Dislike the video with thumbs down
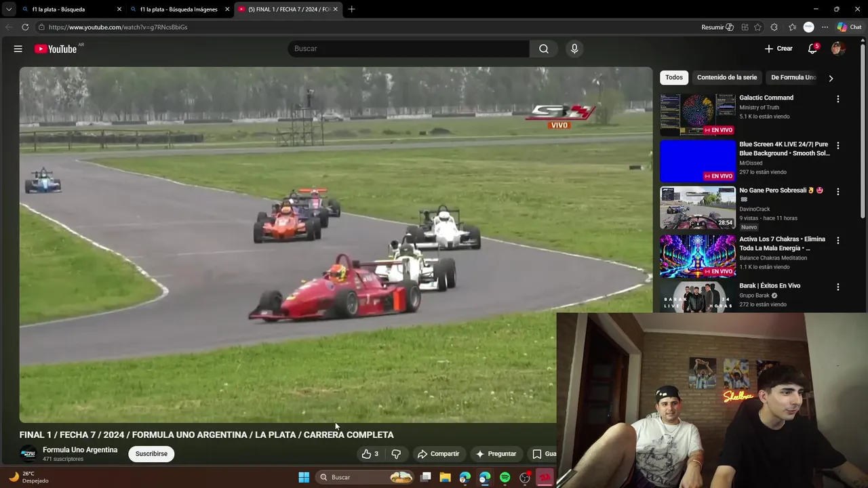This screenshot has height=488, width=868. tap(397, 454)
